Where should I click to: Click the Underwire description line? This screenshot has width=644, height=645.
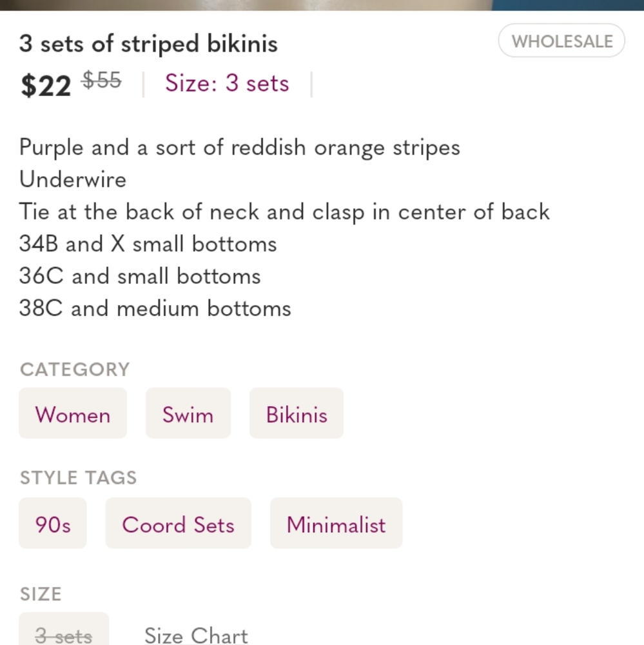coord(73,179)
